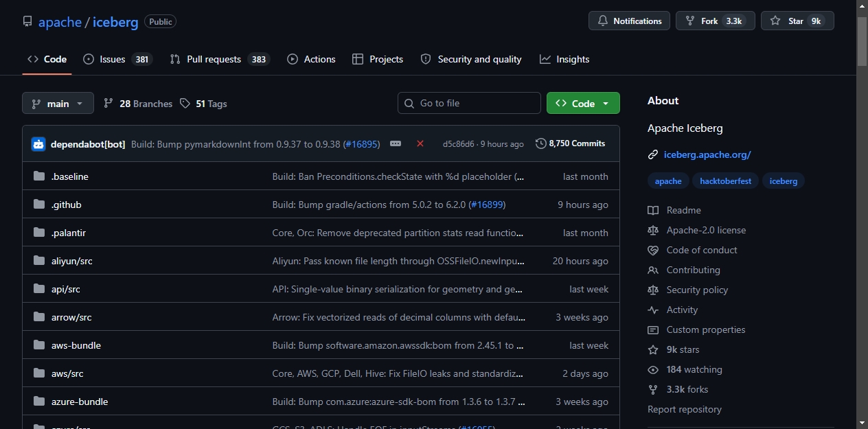Click the repository book icon beside apache
The width and height of the screenshot is (868, 429).
click(27, 21)
